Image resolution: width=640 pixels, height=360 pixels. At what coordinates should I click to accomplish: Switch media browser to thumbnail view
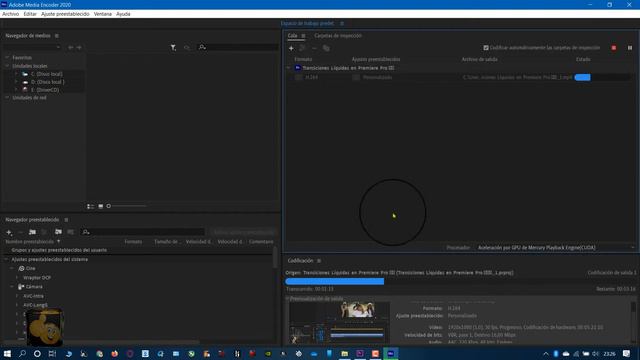(100, 206)
